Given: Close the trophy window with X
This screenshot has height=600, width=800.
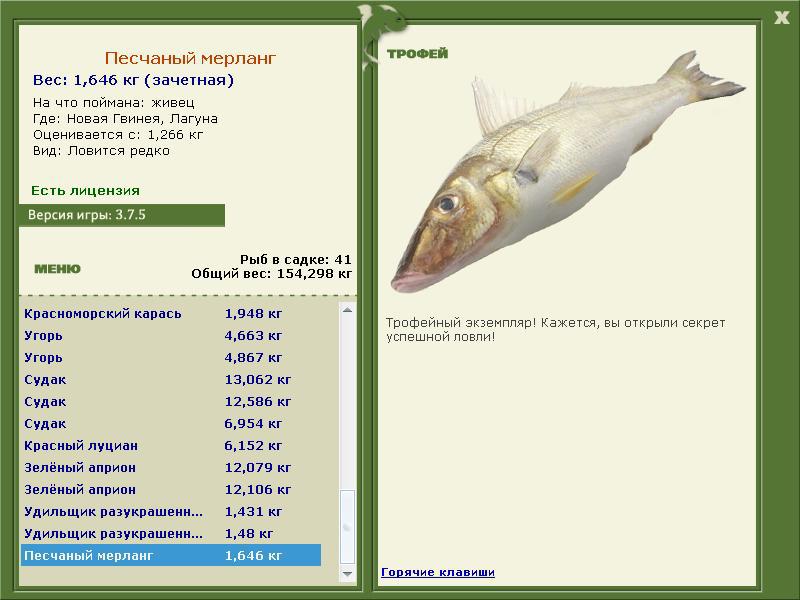Looking at the screenshot, I should point(781,18).
